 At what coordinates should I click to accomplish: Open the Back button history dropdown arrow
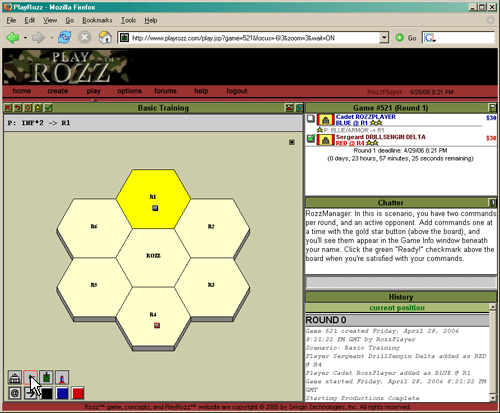[25, 38]
